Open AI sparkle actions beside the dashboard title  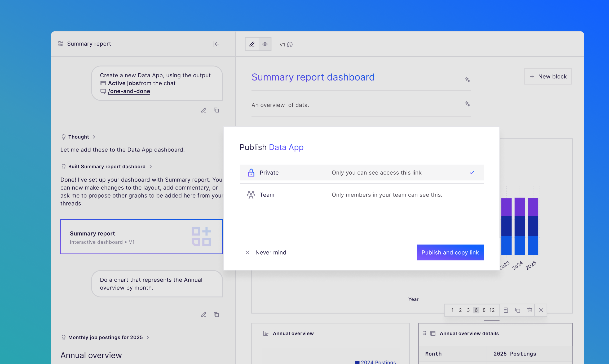coord(467,79)
